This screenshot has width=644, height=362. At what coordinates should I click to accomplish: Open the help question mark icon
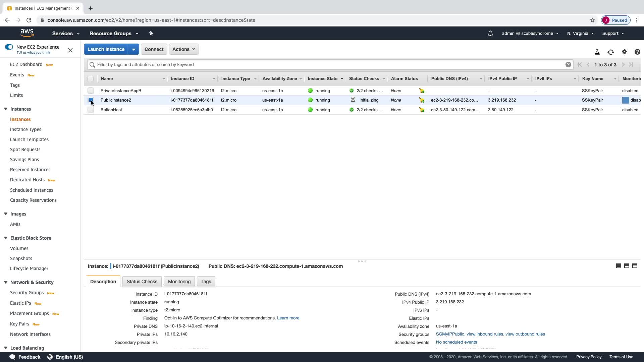tap(637, 52)
